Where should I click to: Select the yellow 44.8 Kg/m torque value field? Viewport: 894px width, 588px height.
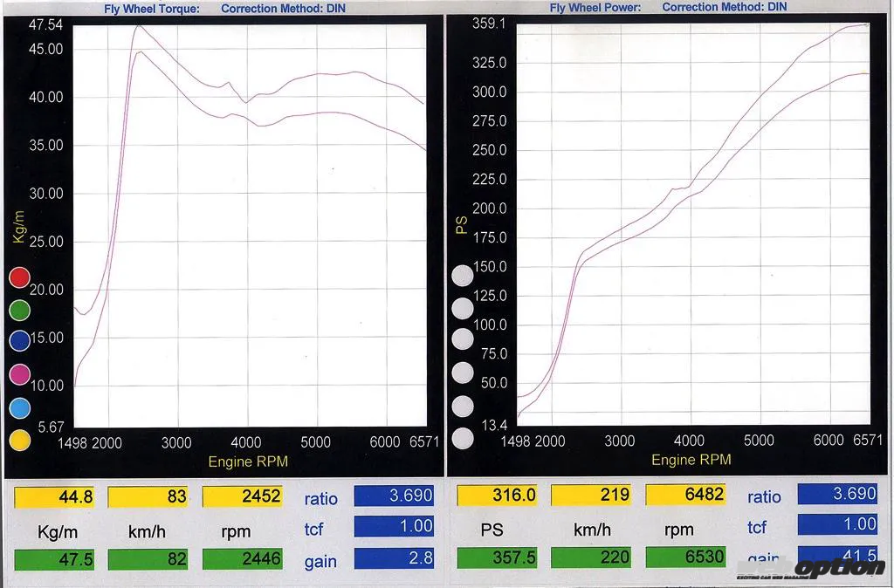tap(54, 496)
